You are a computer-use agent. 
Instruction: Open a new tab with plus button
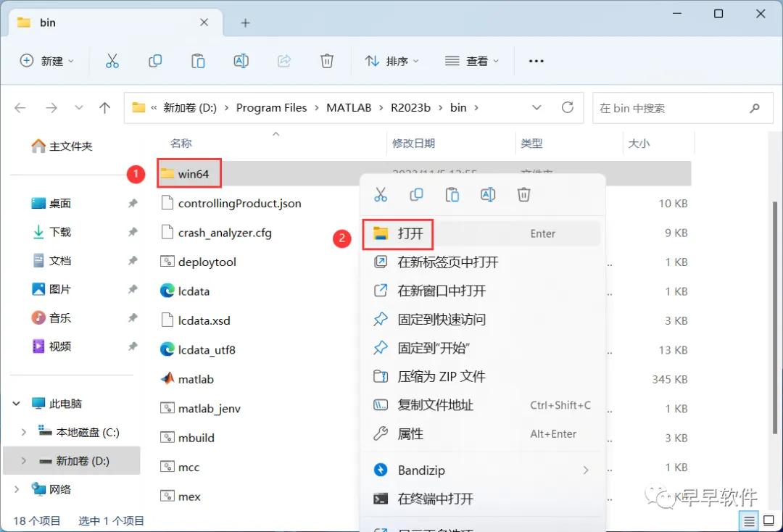(245, 22)
